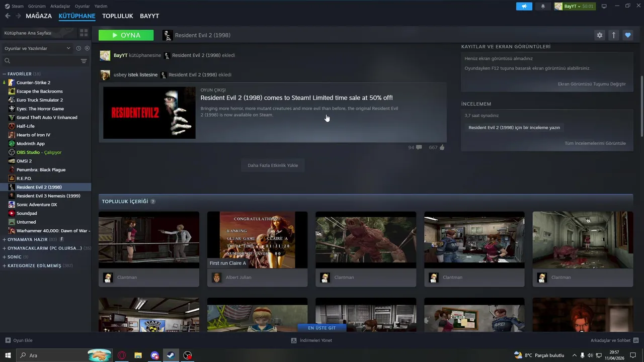The width and height of the screenshot is (644, 362).
Task: Click the Soundpad icon in list
Action: 12,213
